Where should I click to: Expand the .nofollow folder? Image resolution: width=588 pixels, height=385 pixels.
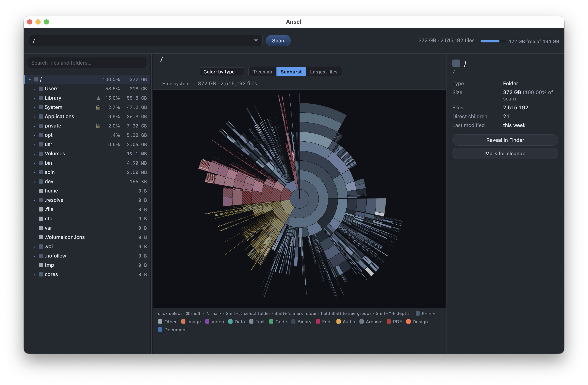35,256
